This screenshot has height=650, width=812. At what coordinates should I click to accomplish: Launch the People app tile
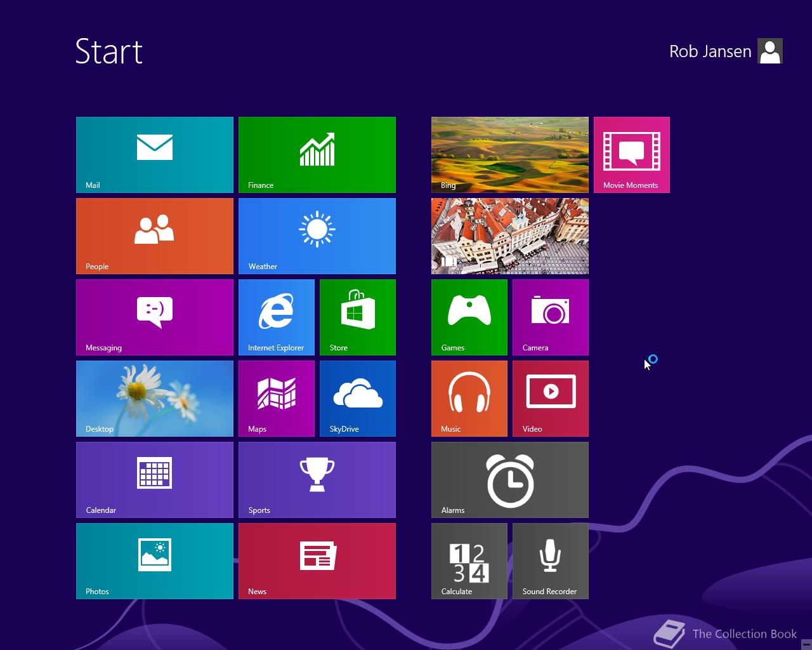pyautogui.click(x=155, y=236)
